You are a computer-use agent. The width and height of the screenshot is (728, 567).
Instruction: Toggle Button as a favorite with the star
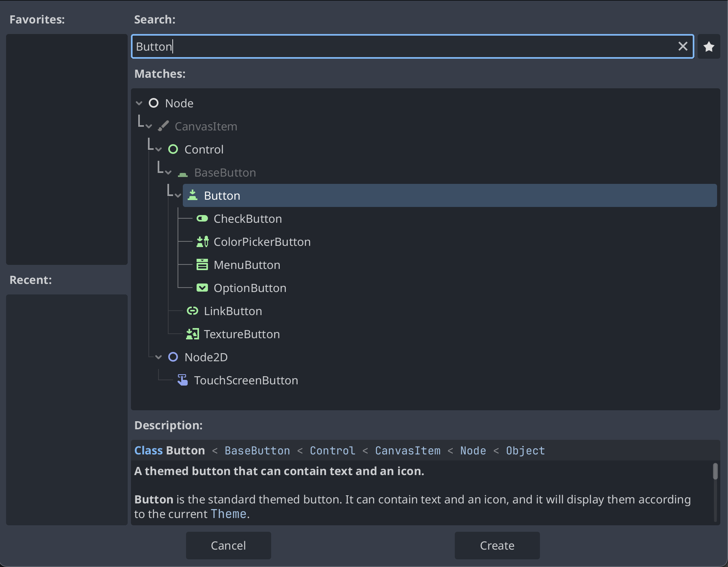point(709,46)
